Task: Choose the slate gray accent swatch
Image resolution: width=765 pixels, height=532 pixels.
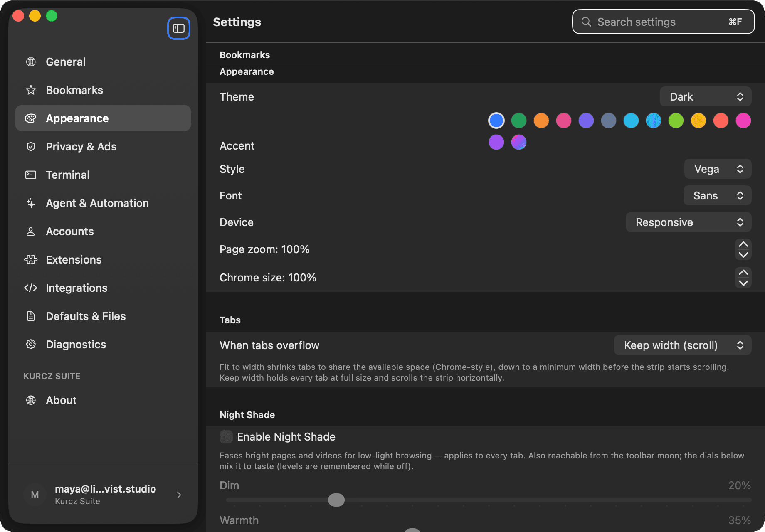Action: 609,121
